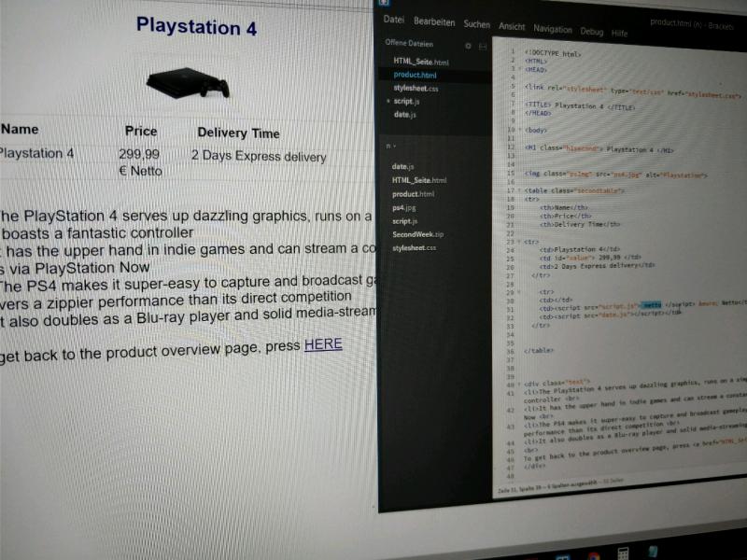This screenshot has height=560, width=747.
Task: Open SecondWeek.zip in the project file tree
Action: click(417, 234)
